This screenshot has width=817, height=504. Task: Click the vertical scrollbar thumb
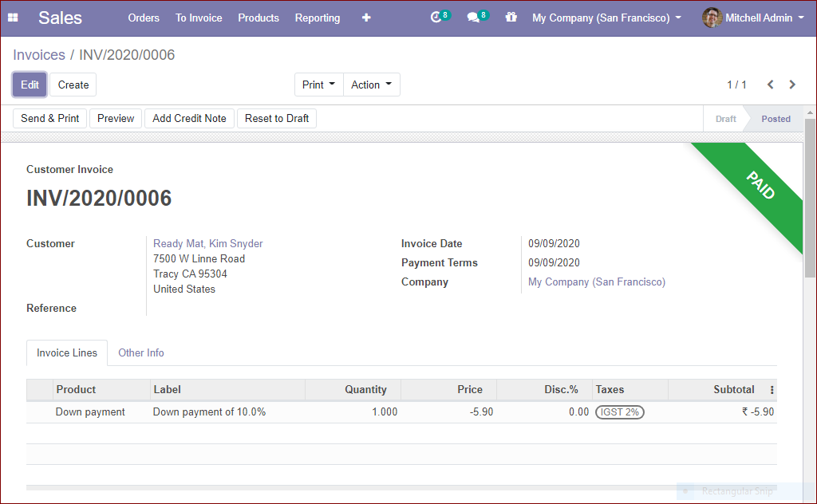coord(810,198)
